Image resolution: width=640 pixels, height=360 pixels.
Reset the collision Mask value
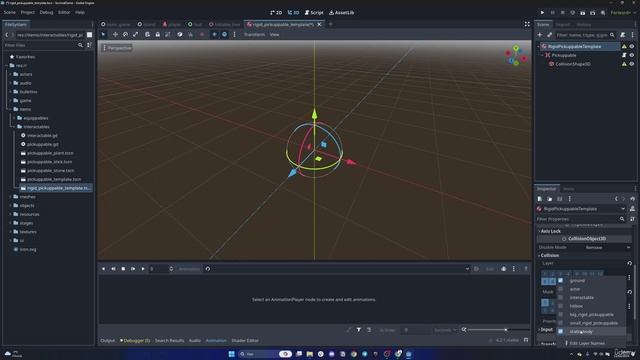click(629, 292)
